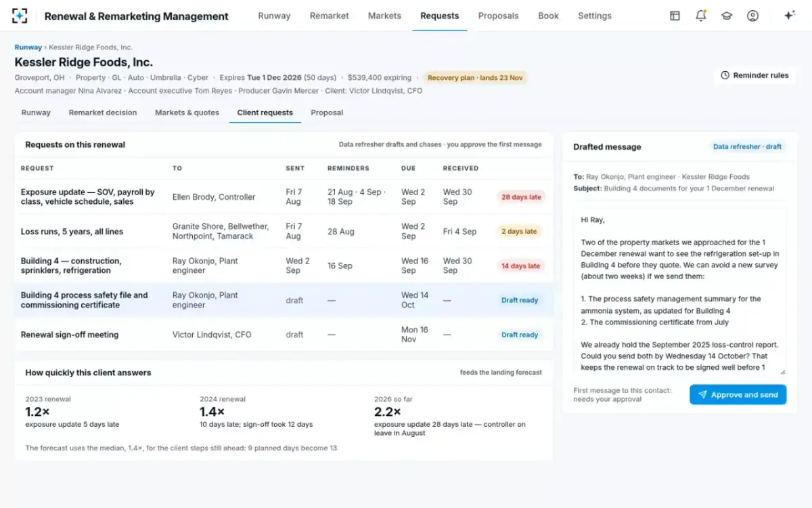Click the REQUEST column header
The image size is (812, 508).
(37, 168)
